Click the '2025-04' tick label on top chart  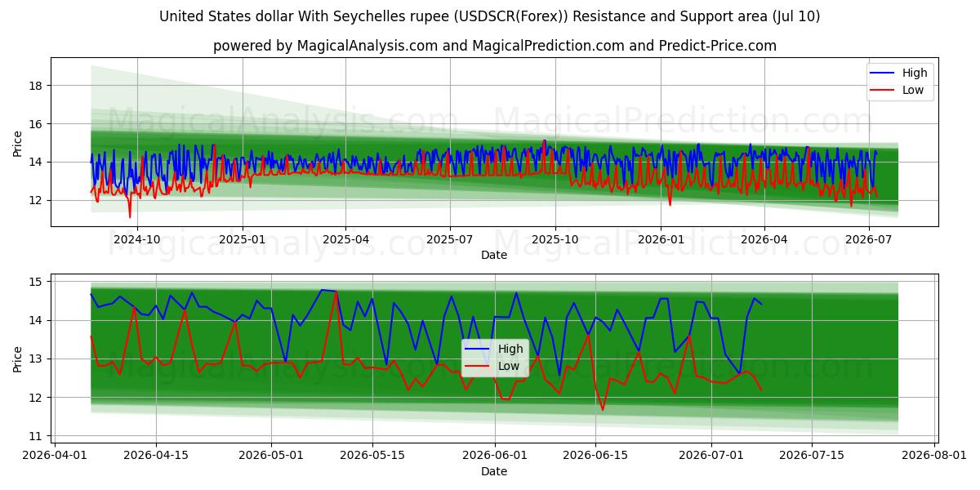click(x=345, y=240)
